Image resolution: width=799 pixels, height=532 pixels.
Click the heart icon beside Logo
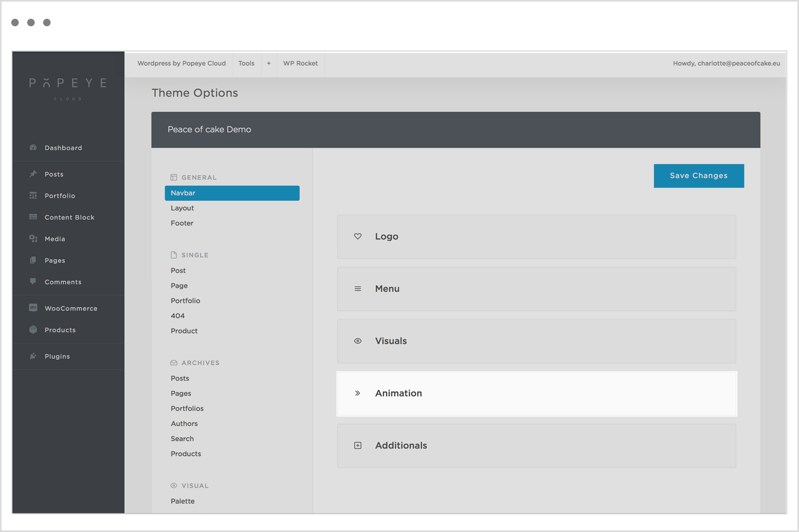(x=358, y=236)
